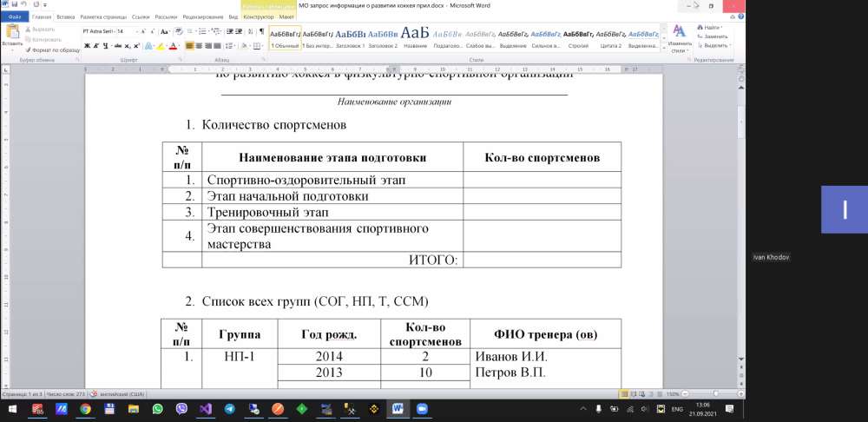Open the Файл (File) tab

[x=15, y=17]
